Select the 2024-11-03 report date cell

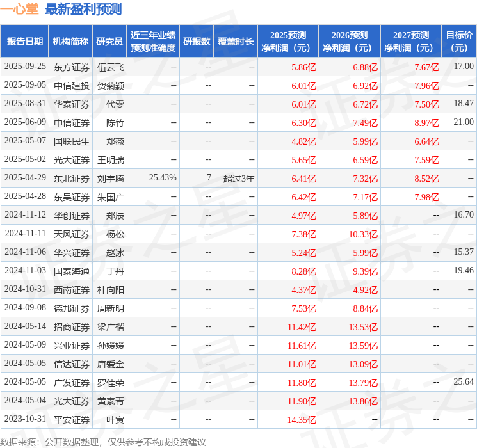25,271
